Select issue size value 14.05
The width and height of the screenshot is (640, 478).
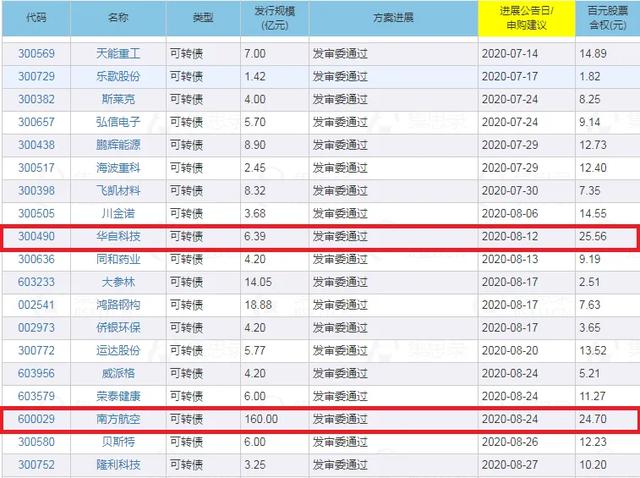258,282
